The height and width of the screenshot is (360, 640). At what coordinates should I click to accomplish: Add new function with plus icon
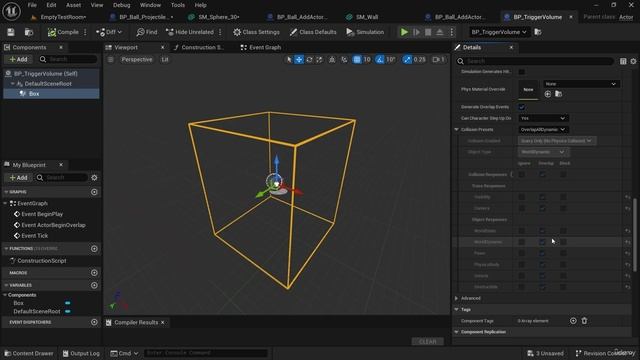(x=94, y=249)
